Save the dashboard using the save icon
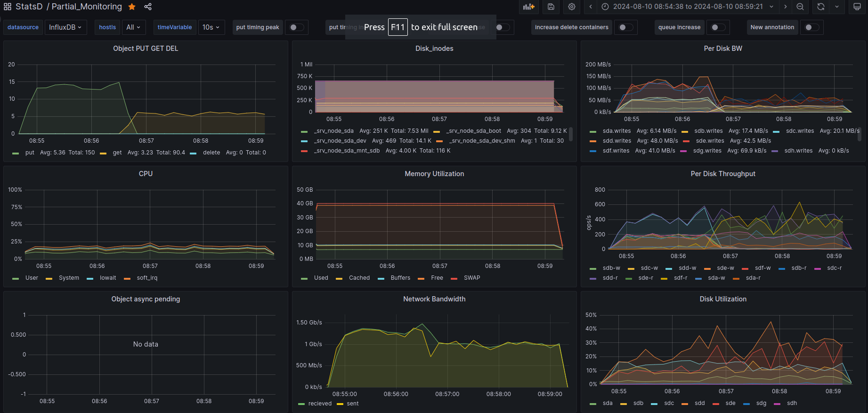This screenshot has height=413, width=868. (551, 7)
